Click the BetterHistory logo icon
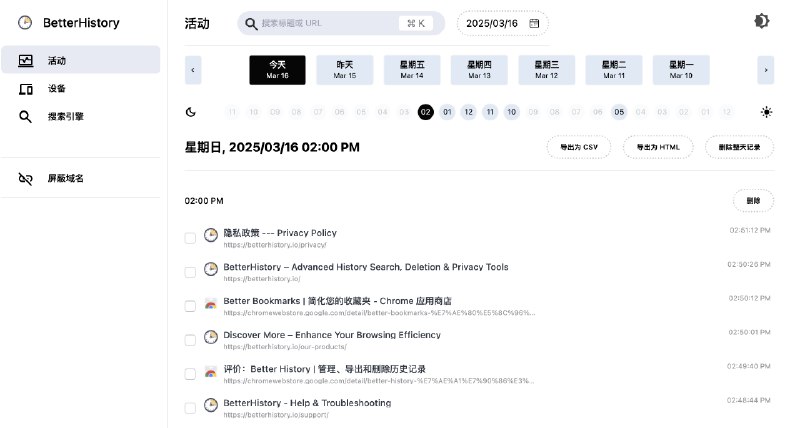This screenshot has width=800, height=428. [x=25, y=22]
